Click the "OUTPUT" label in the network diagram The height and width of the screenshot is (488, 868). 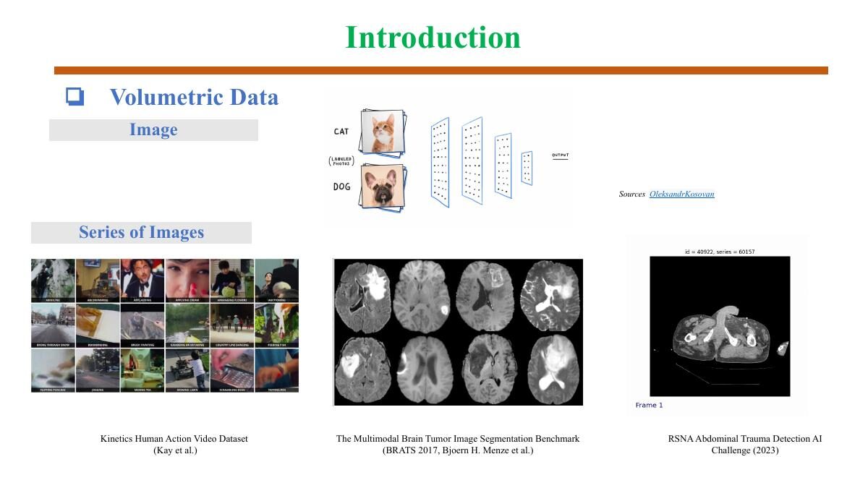click(x=560, y=155)
